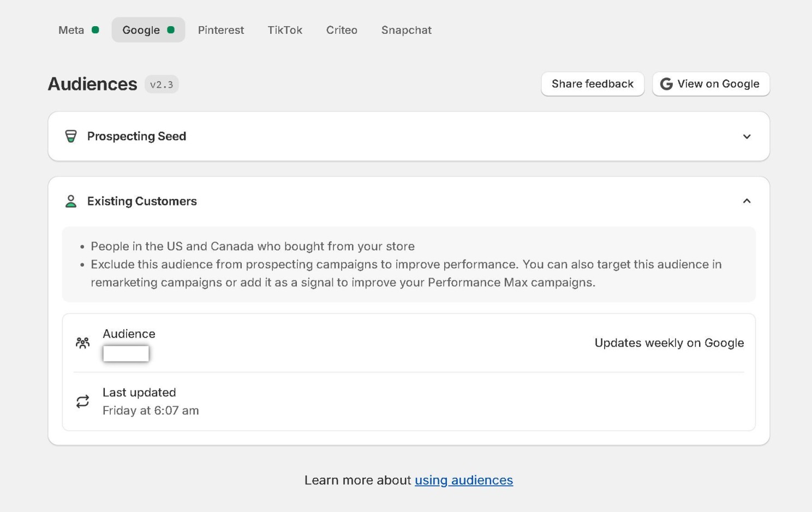Click the Google G logo icon
This screenshot has width=812, height=512.
666,84
